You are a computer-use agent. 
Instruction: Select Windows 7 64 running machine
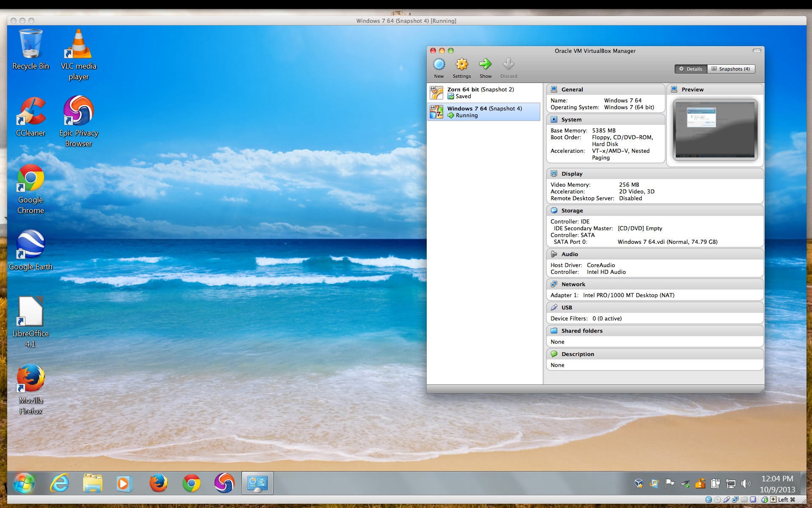pyautogui.click(x=484, y=112)
